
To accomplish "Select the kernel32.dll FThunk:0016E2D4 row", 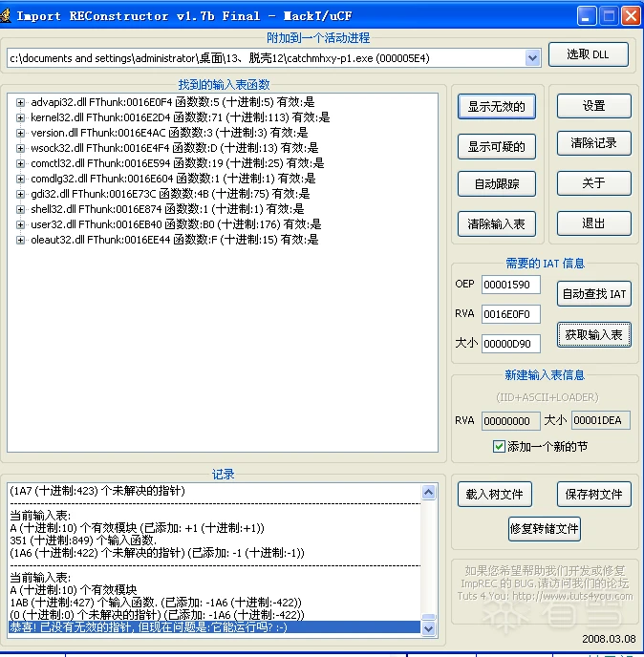I will (x=181, y=117).
